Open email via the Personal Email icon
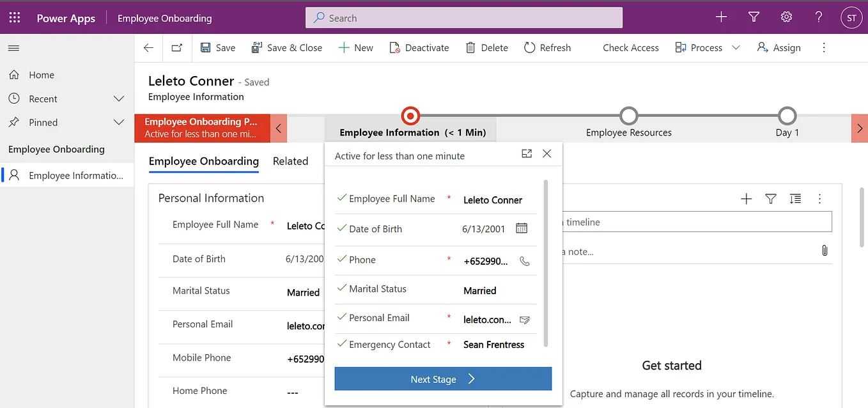This screenshot has height=408, width=868. [x=524, y=320]
